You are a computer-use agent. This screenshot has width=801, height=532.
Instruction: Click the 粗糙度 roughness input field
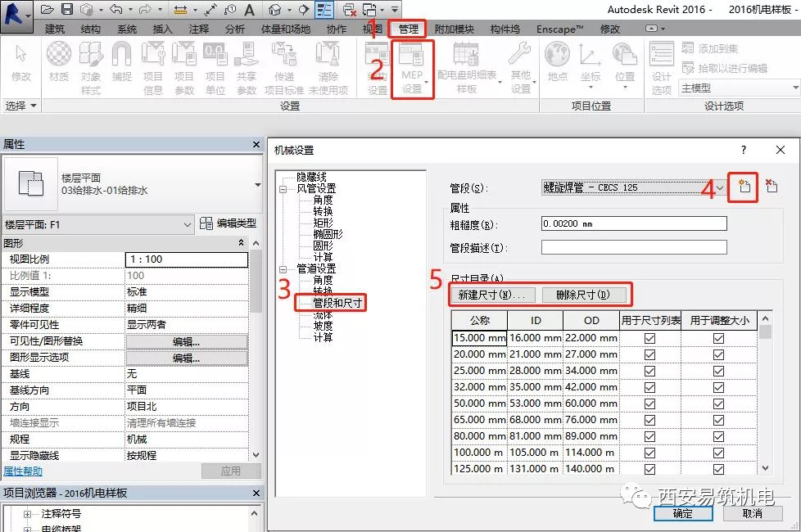pyautogui.click(x=634, y=223)
